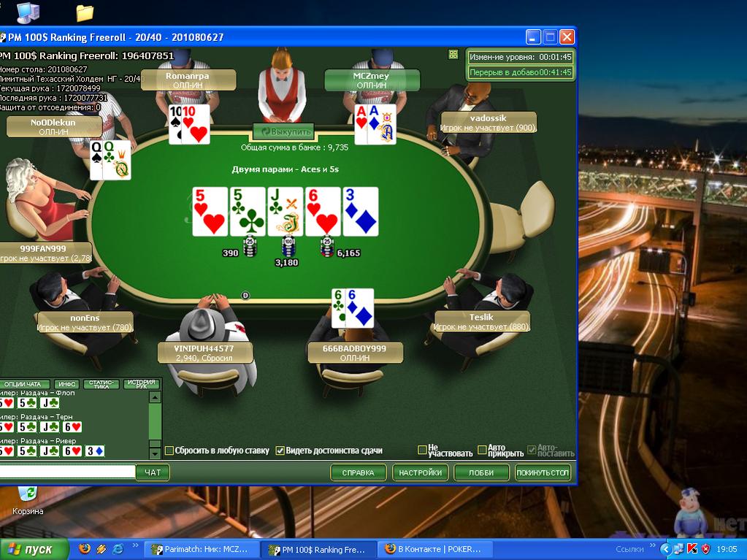Launch Internet Explorer from quick launch
Screen dimensions: 747x560
click(x=118, y=549)
